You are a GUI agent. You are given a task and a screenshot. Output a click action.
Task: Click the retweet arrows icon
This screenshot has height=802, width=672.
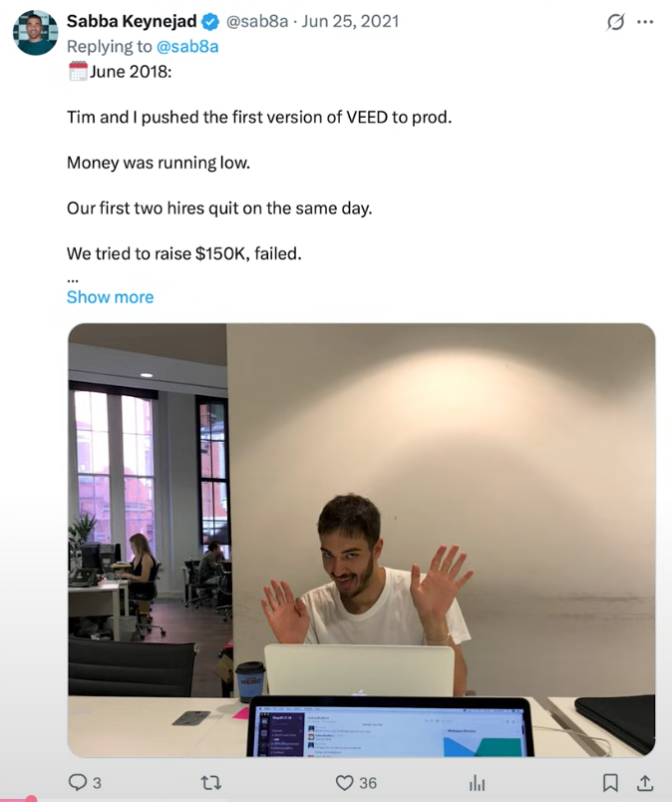click(x=210, y=782)
